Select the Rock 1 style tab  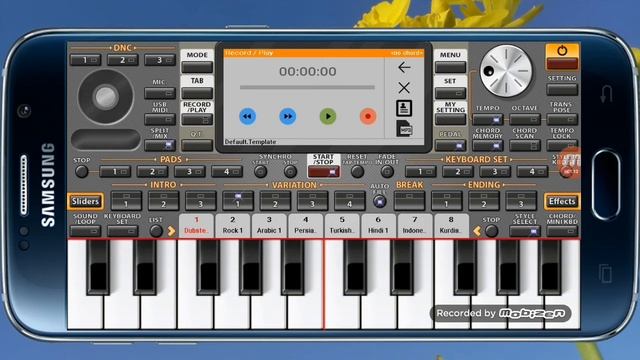[233, 225]
